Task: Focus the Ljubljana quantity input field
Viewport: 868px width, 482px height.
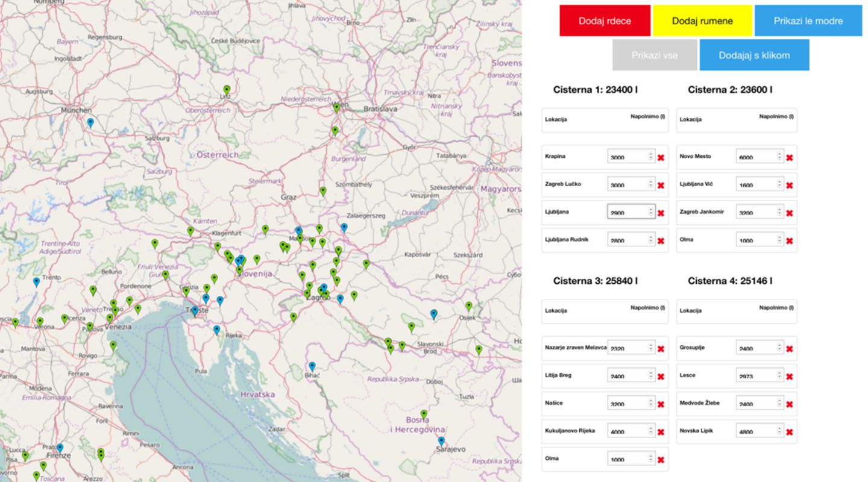Action: click(627, 212)
